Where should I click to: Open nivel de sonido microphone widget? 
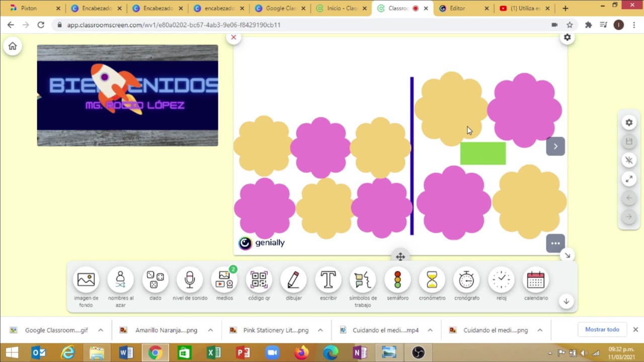[x=190, y=280]
